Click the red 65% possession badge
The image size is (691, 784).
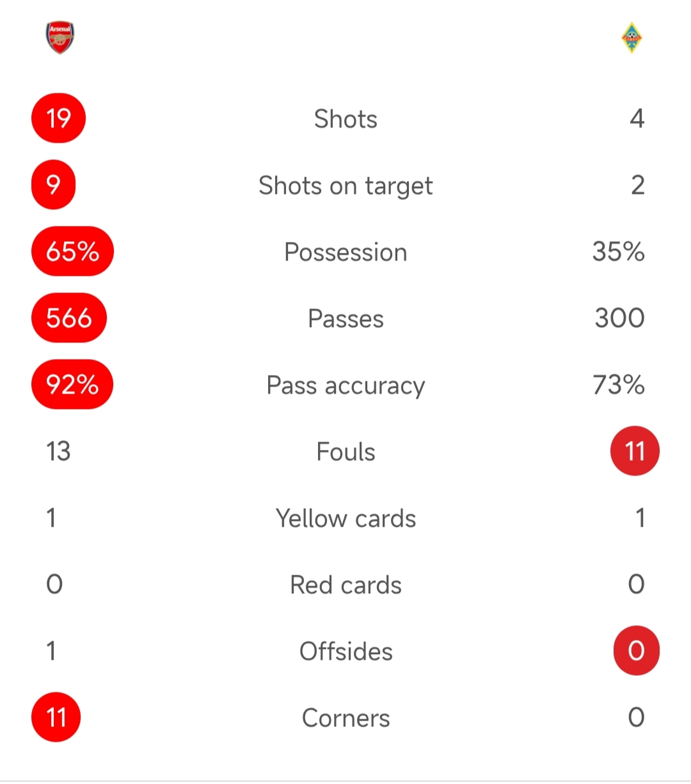point(72,252)
